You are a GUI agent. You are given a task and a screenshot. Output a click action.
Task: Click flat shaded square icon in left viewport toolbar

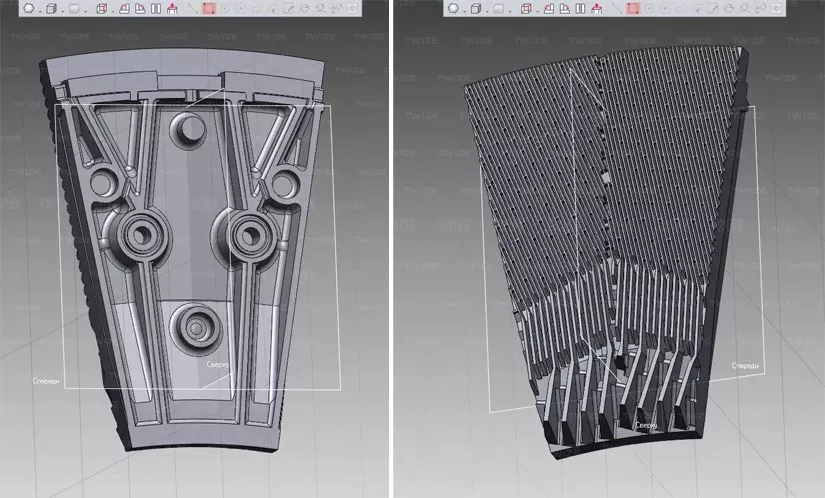click(x=74, y=8)
